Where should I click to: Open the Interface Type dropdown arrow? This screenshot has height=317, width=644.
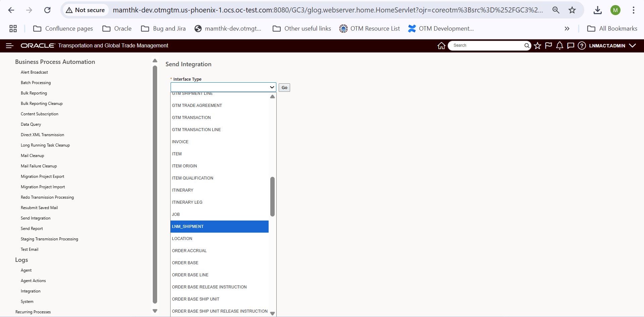(x=271, y=87)
